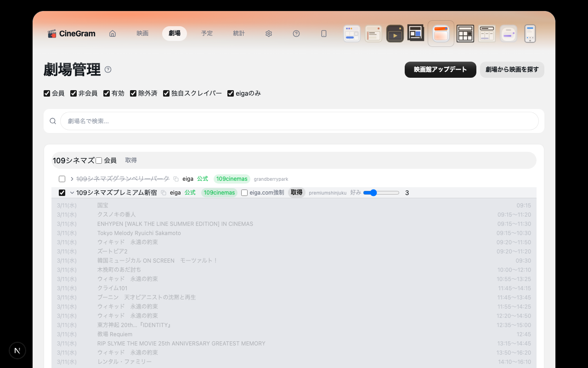Click the 劇場から映画を探す button
This screenshot has height=368, width=588.
[512, 69]
